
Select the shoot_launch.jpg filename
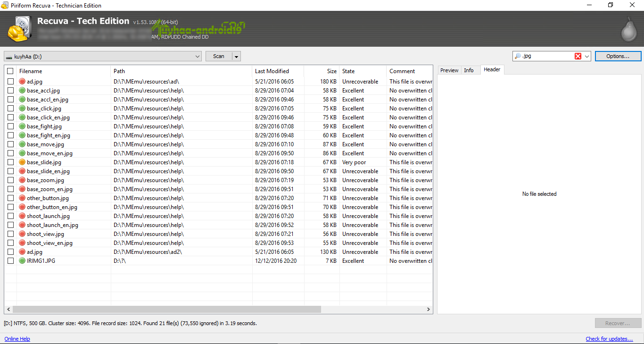click(48, 216)
